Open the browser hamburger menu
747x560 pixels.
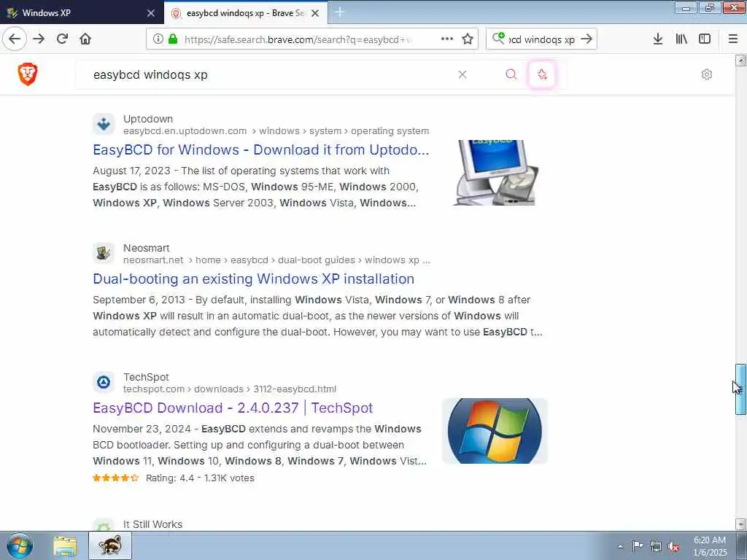[733, 39]
